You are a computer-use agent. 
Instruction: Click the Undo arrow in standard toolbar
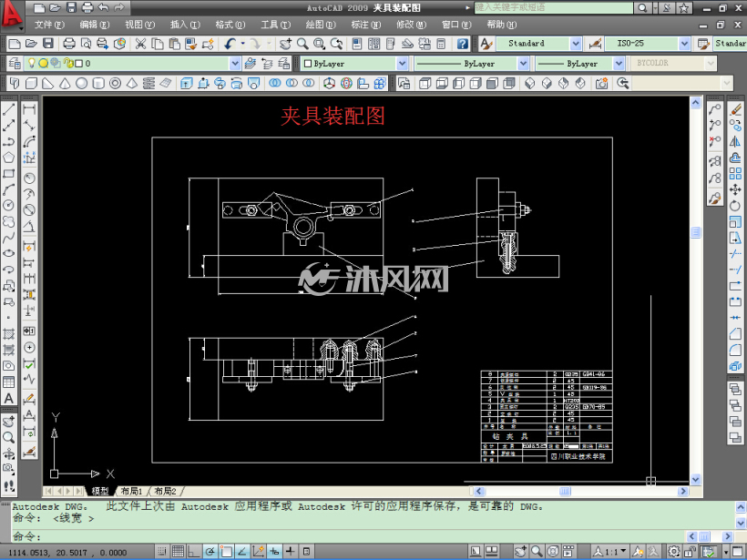tap(230, 44)
